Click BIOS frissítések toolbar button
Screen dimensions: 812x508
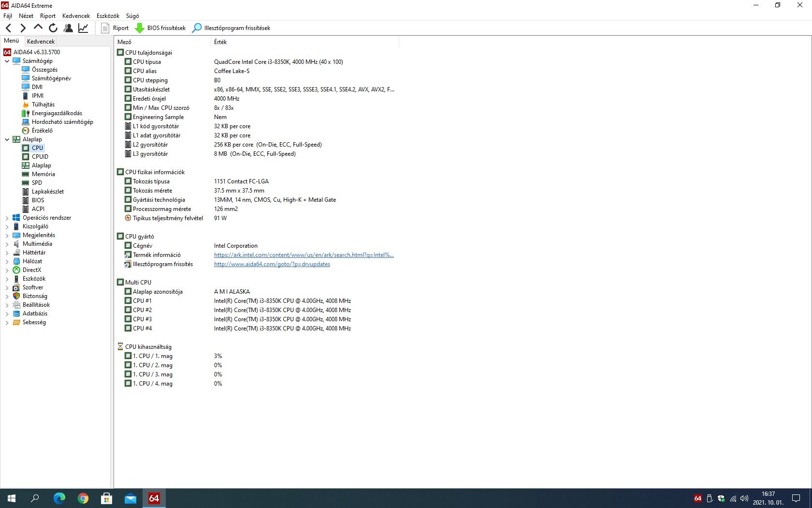160,28
